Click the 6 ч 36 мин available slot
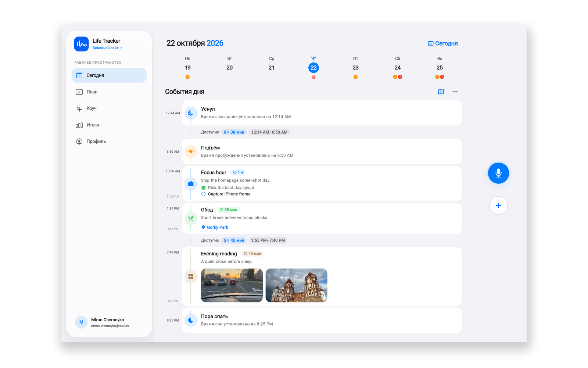Image resolution: width=588 pixels, height=368 pixels. (x=234, y=132)
